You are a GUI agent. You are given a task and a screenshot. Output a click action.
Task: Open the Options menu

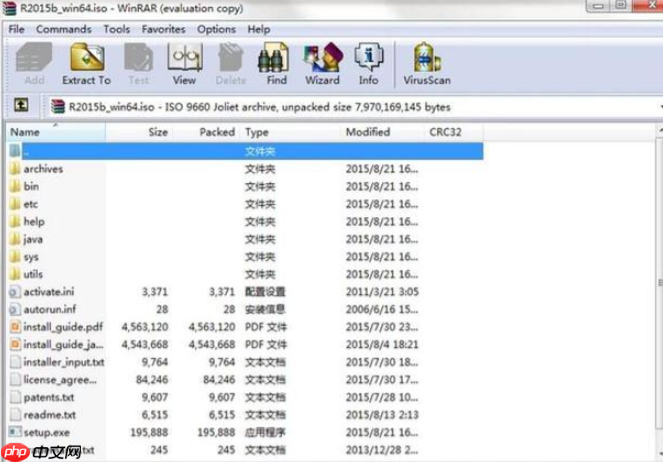point(216,29)
